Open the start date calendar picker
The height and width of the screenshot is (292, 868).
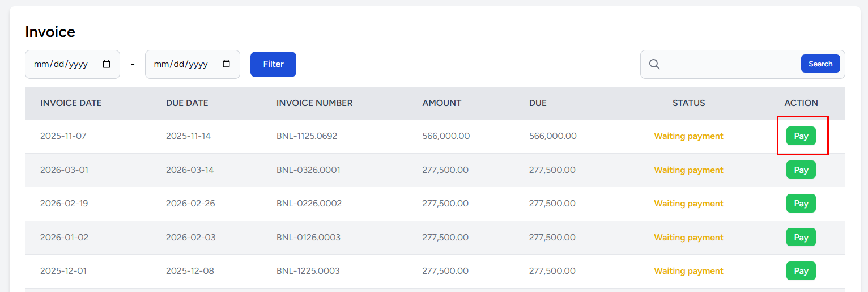pos(107,64)
